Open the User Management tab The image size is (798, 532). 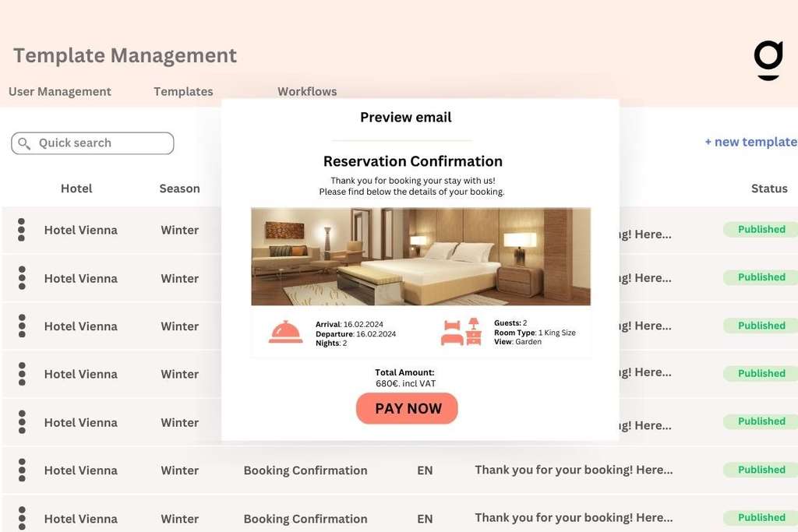[59, 91]
